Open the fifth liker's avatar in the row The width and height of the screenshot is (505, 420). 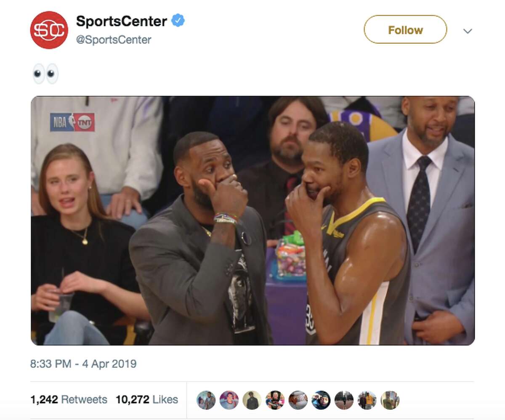tap(298, 400)
